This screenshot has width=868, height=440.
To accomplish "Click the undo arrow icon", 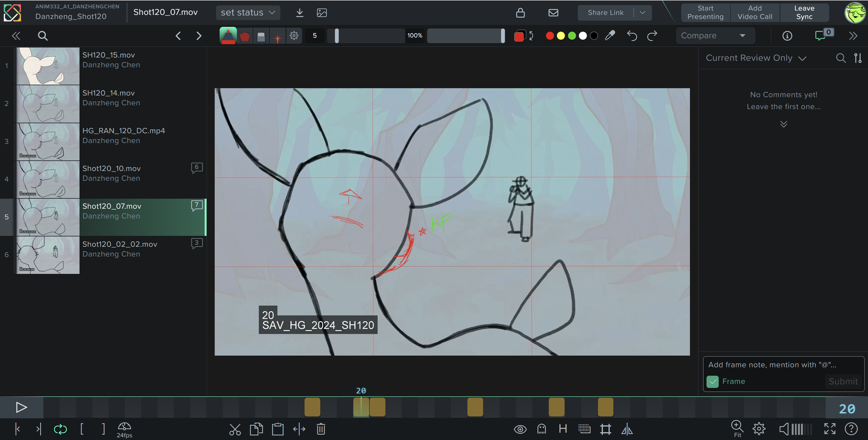I will point(632,35).
